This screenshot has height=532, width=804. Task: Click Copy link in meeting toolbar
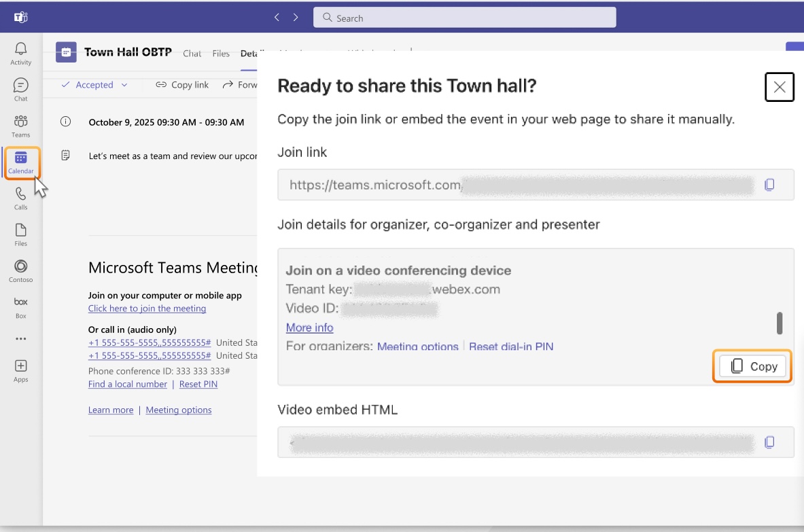click(x=182, y=84)
